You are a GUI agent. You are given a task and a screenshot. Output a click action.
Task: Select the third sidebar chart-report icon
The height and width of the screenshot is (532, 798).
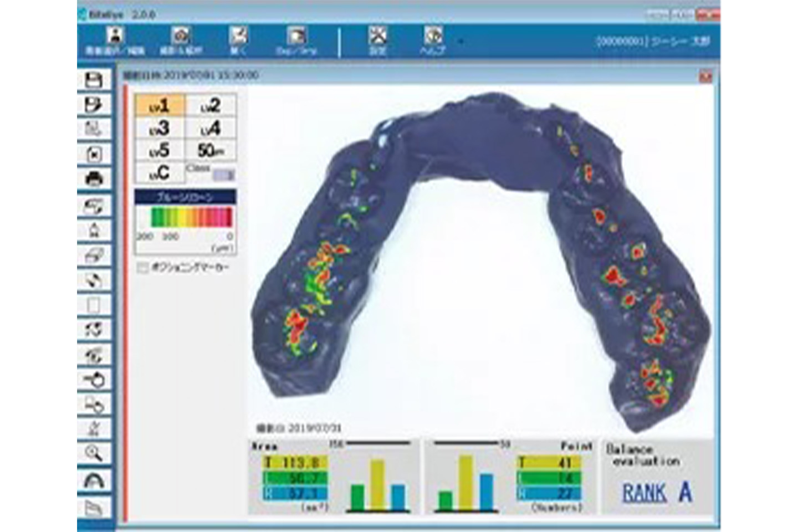94,130
